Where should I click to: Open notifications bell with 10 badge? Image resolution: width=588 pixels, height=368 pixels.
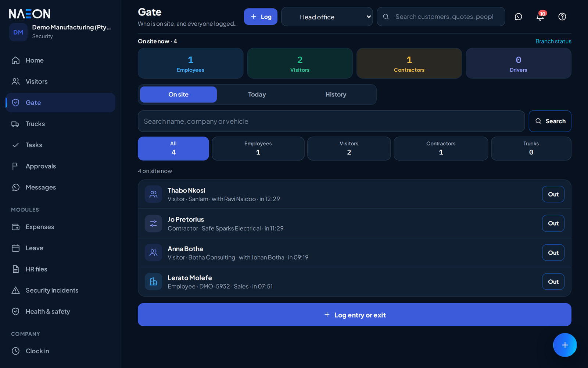540,17
